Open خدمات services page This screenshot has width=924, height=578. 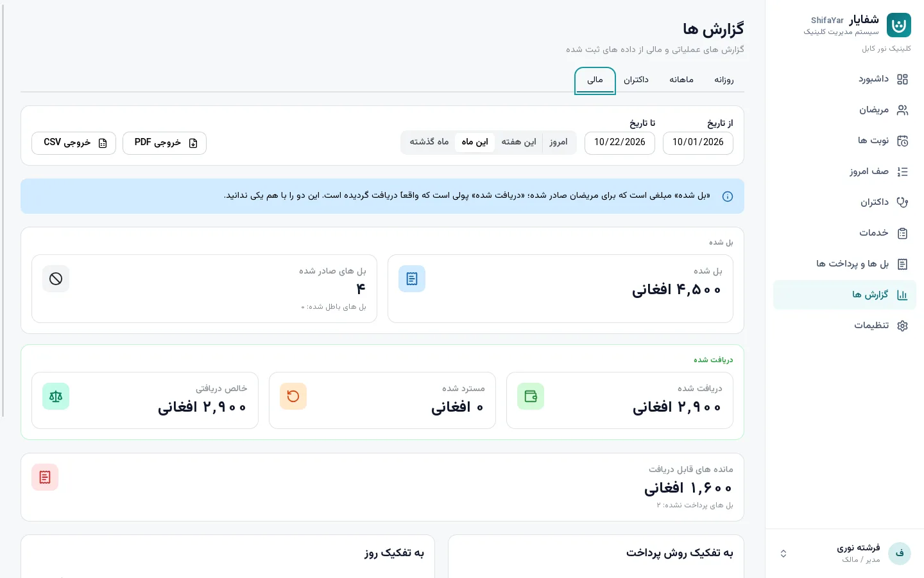tap(844, 233)
